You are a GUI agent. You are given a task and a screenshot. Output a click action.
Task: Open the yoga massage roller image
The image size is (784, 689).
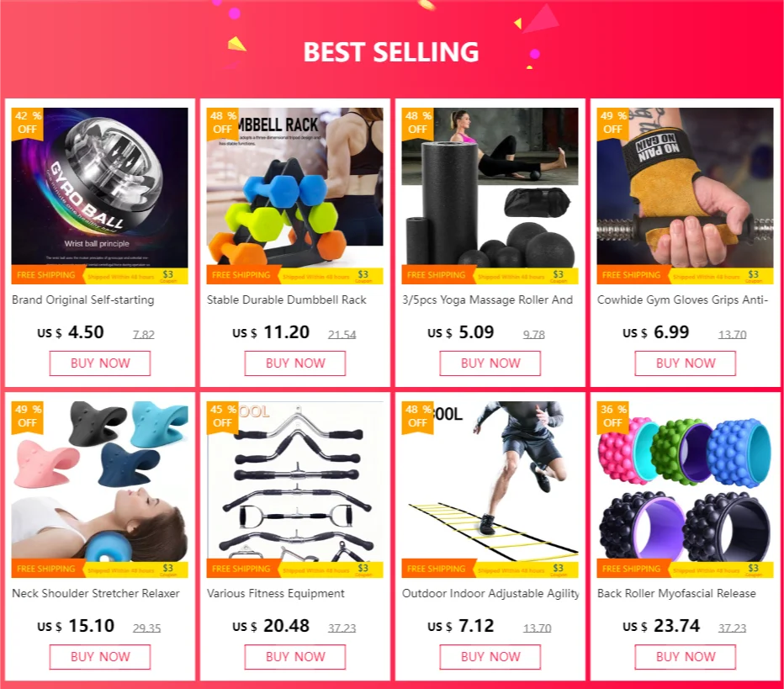point(490,196)
